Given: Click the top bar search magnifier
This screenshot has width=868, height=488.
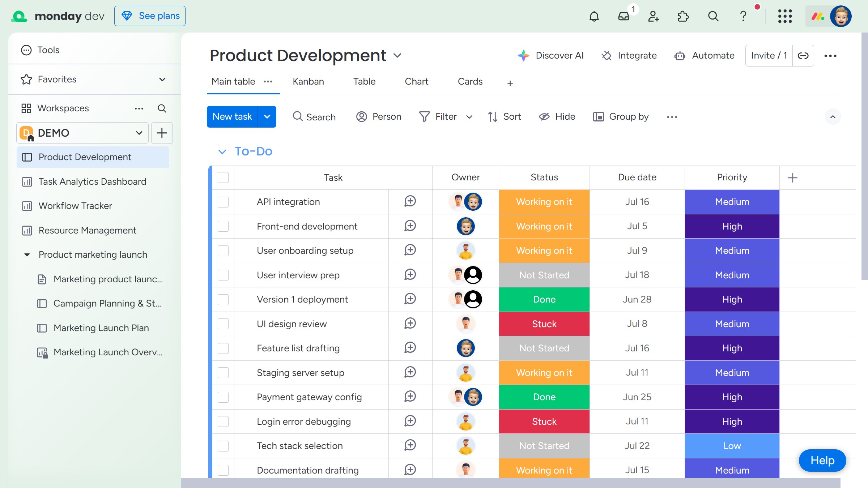Looking at the screenshot, I should [713, 16].
